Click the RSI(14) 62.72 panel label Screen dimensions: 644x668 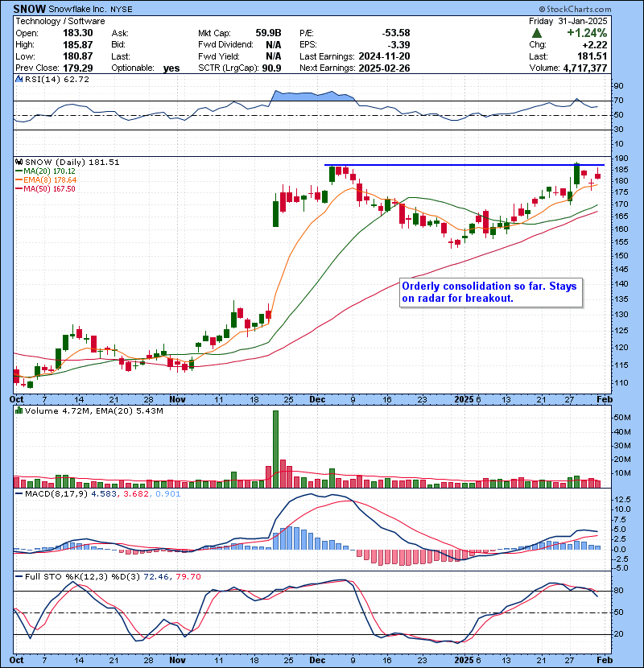click(56, 79)
